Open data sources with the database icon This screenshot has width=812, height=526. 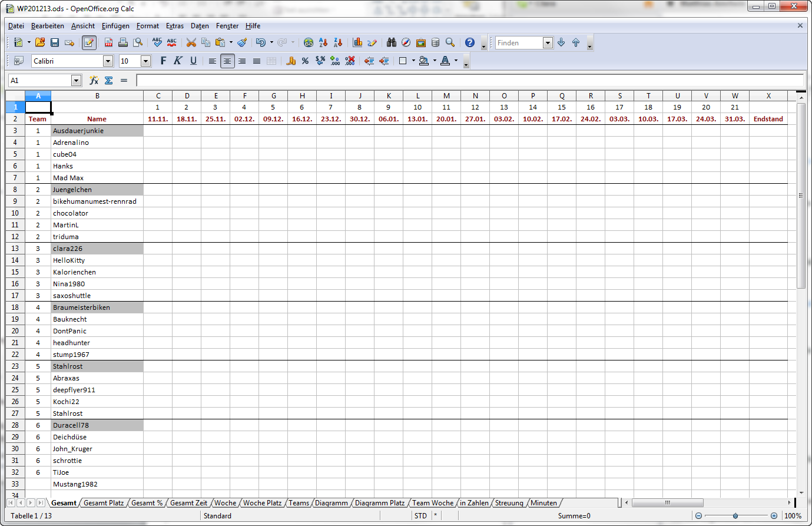point(436,42)
